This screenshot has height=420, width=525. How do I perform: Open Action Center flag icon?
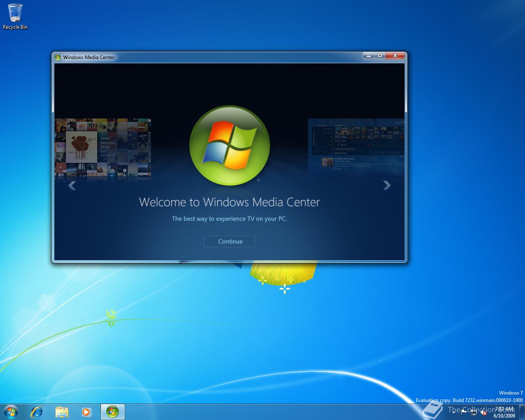pos(463,412)
